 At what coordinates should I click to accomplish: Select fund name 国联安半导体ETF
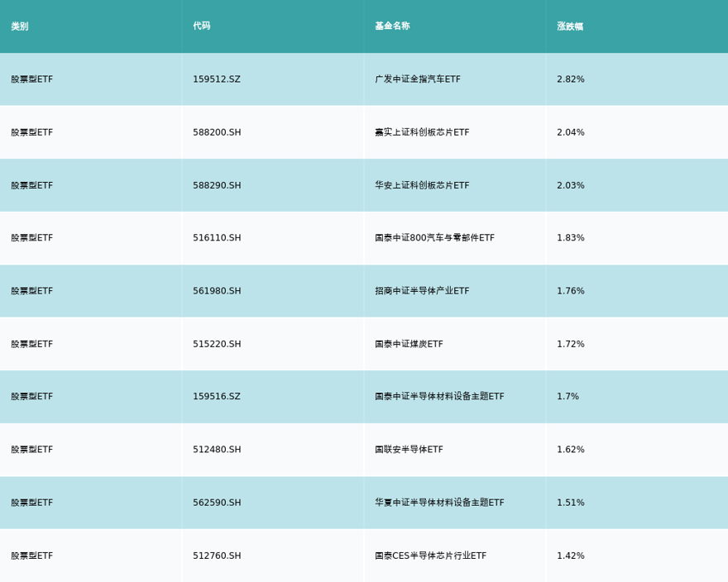pos(409,449)
